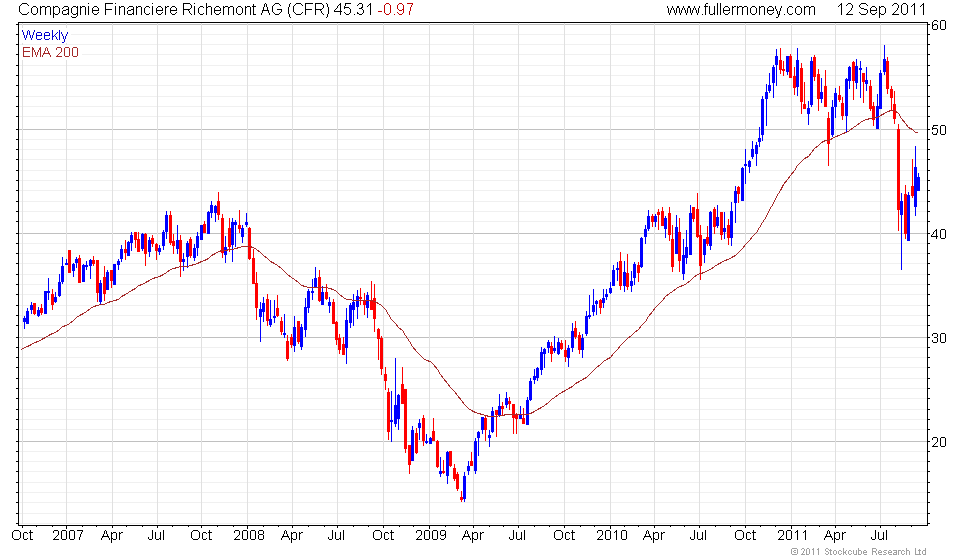Click the y-axis label 50
The width and height of the screenshot is (980, 560).
click(x=939, y=130)
